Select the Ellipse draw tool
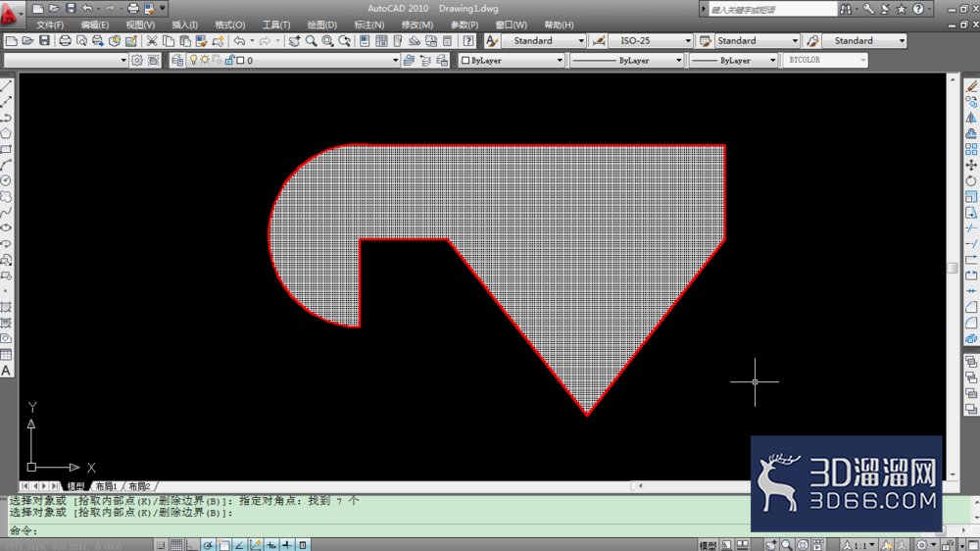The height and width of the screenshot is (551, 980). [6, 227]
